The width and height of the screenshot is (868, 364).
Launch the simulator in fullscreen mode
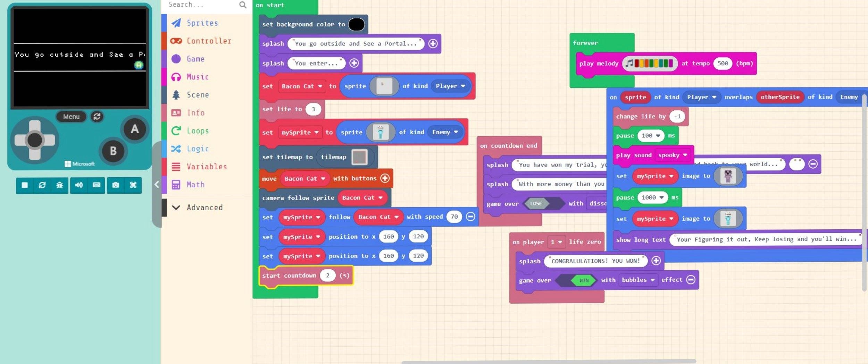pyautogui.click(x=133, y=185)
